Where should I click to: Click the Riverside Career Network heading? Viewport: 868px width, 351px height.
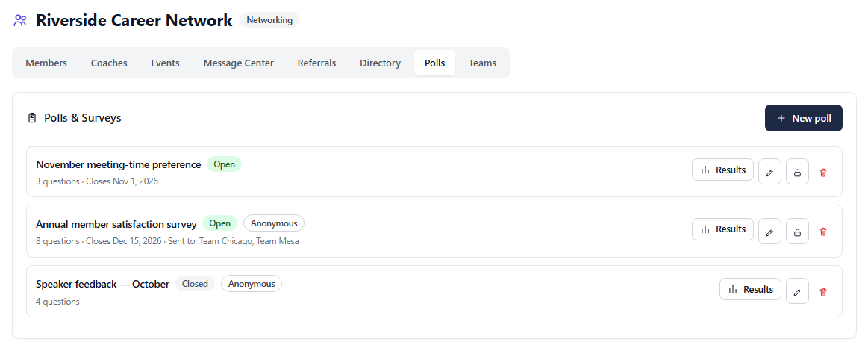134,20
